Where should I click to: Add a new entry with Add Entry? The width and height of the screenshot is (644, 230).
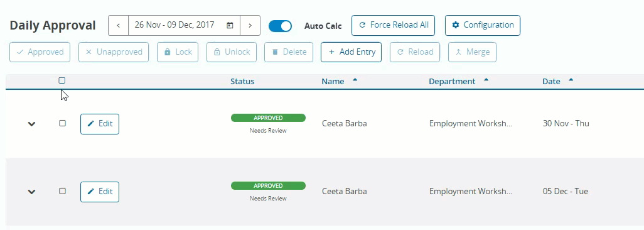pyautogui.click(x=351, y=52)
